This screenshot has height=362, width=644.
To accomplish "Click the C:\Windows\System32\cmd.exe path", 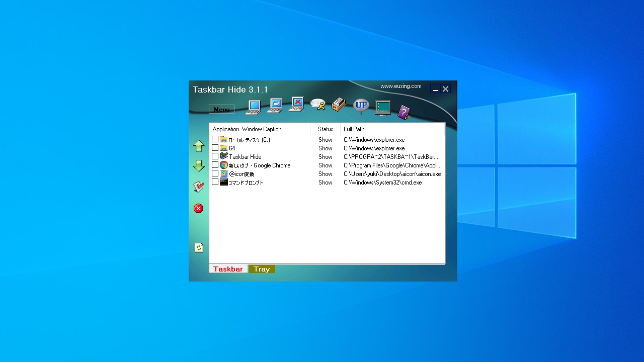I will [x=383, y=183].
